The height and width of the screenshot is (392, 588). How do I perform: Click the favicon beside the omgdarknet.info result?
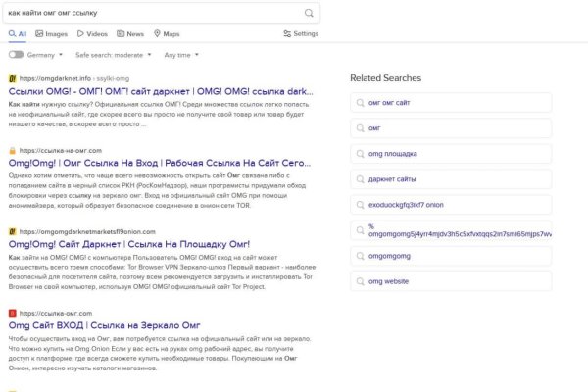pos(12,77)
